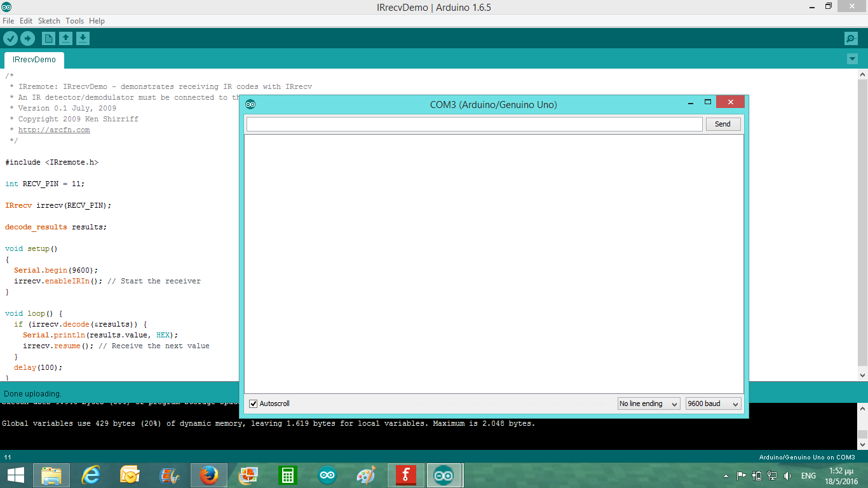Image resolution: width=868 pixels, height=488 pixels.
Task: Open the Edit menu
Action: pos(26,21)
